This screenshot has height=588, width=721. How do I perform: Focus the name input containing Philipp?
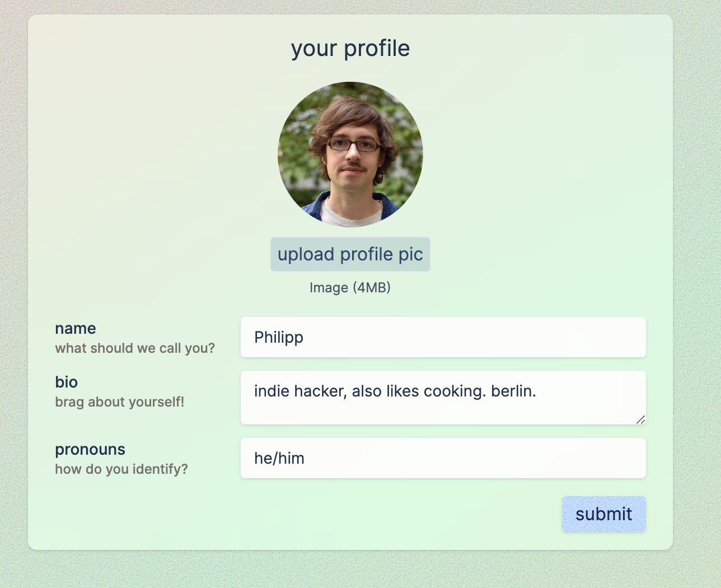coord(443,337)
